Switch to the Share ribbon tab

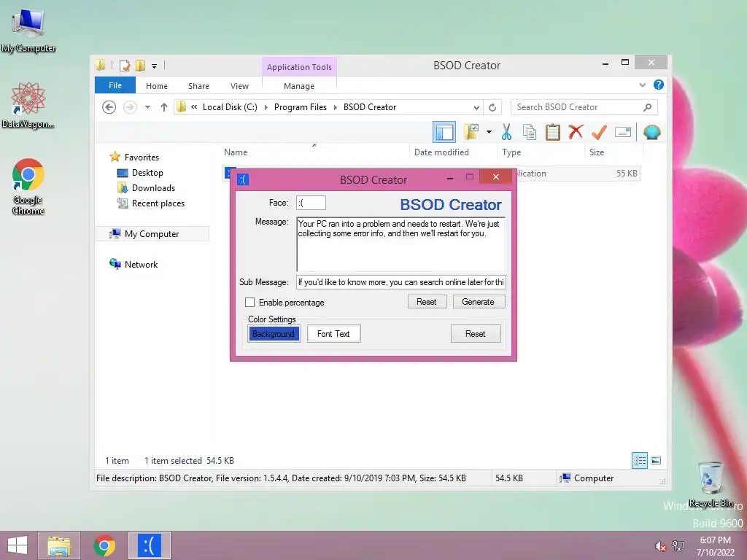point(198,86)
